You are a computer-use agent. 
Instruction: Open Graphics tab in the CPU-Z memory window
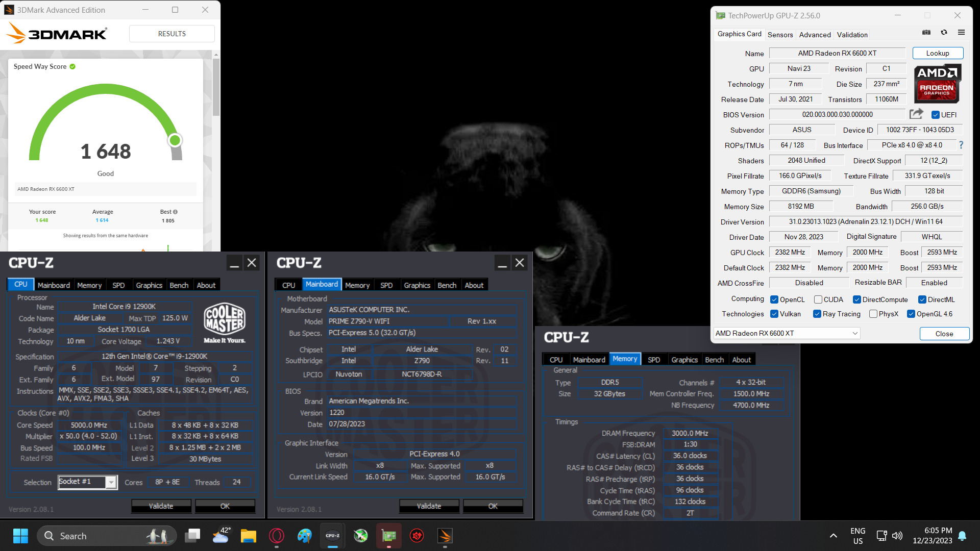click(x=684, y=360)
